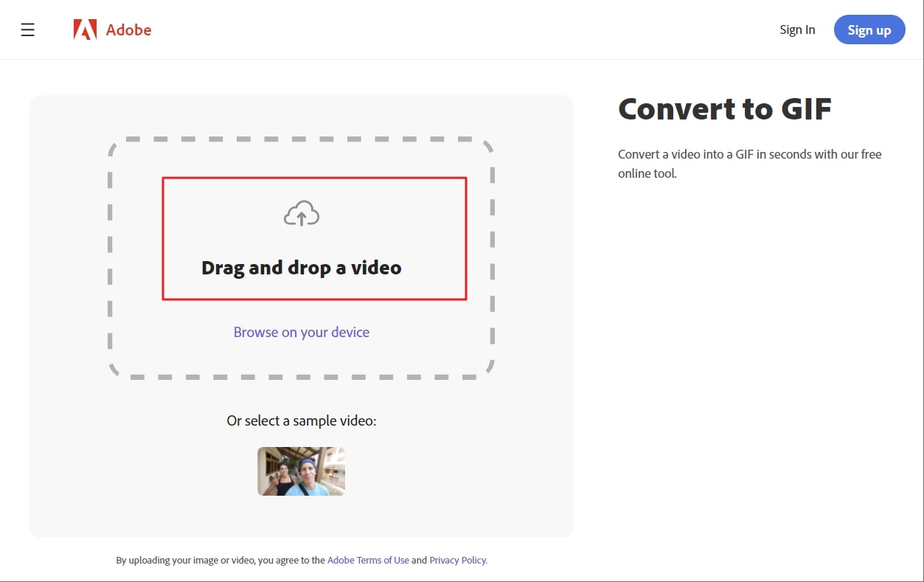924x582 pixels.
Task: Select the sample video thumbnail
Action: coord(301,471)
